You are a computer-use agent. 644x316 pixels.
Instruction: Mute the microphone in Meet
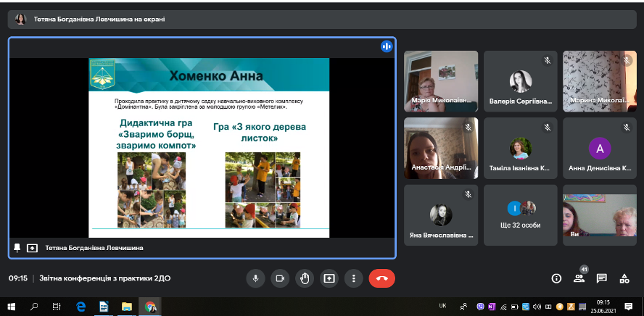[x=255, y=278]
